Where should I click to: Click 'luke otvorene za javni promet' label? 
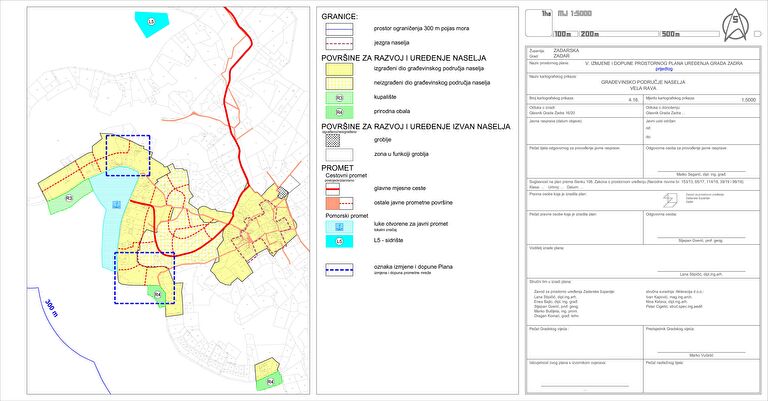(410, 224)
